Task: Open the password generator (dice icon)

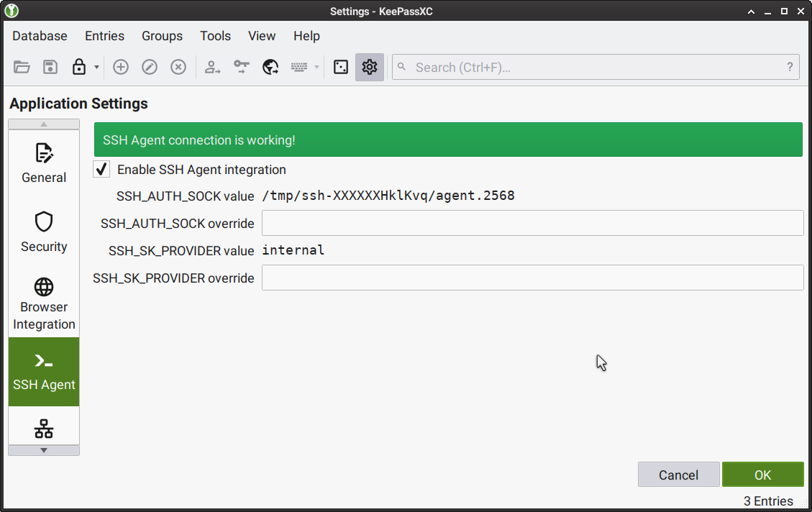Action: click(x=340, y=67)
